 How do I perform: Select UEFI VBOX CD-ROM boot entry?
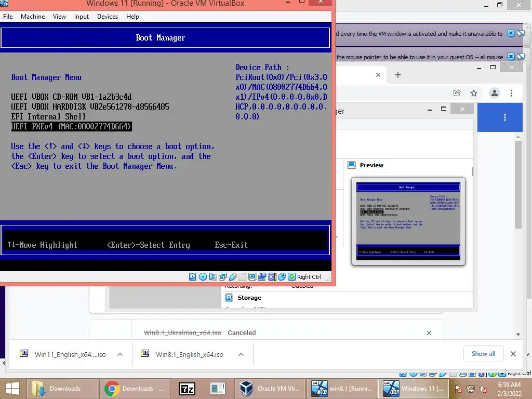click(x=71, y=97)
